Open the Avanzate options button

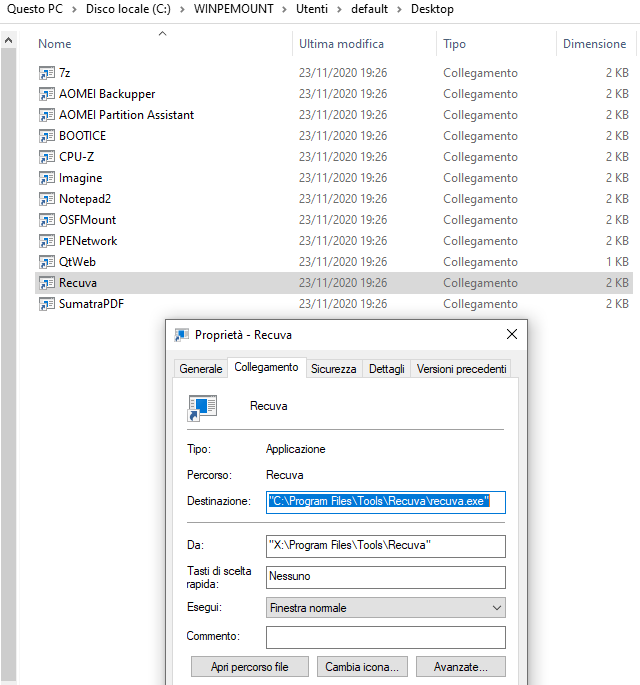pyautogui.click(x=461, y=667)
